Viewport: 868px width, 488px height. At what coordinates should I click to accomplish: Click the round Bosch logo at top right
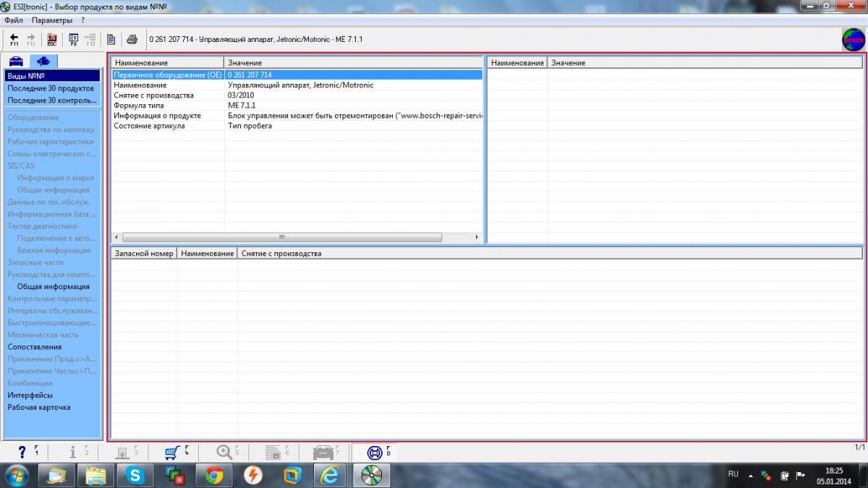pyautogui.click(x=854, y=39)
